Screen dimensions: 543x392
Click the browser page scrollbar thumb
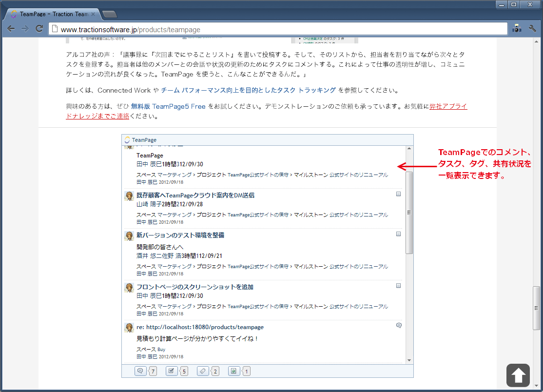point(537,308)
